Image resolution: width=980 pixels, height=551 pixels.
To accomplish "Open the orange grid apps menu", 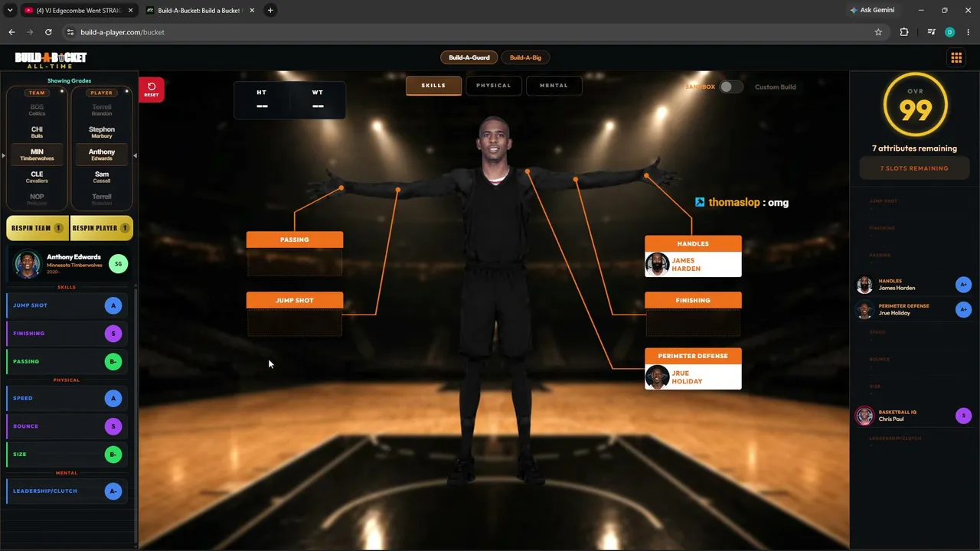I will [956, 57].
